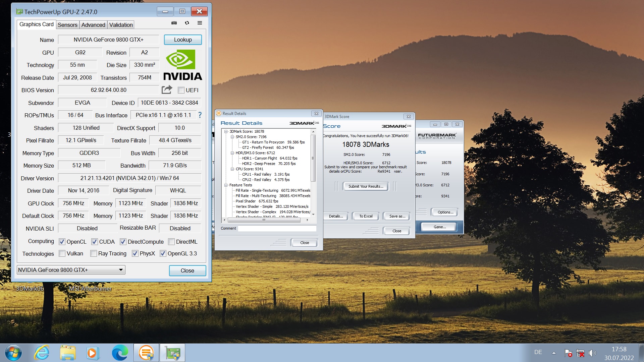Open Microsoft Edge from the taskbar
This screenshot has width=644, height=362.
[120, 353]
